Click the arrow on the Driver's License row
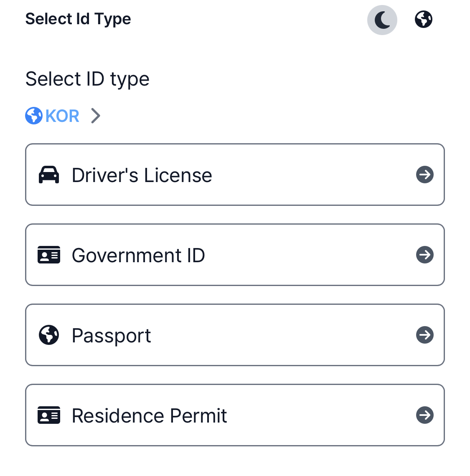 click(x=425, y=175)
